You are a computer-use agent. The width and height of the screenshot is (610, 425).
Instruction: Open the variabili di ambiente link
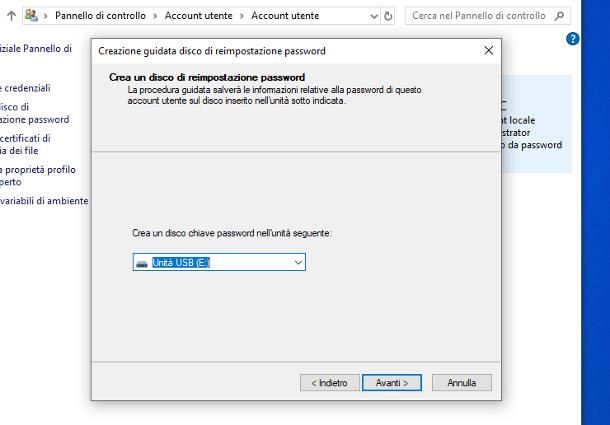coord(44,201)
